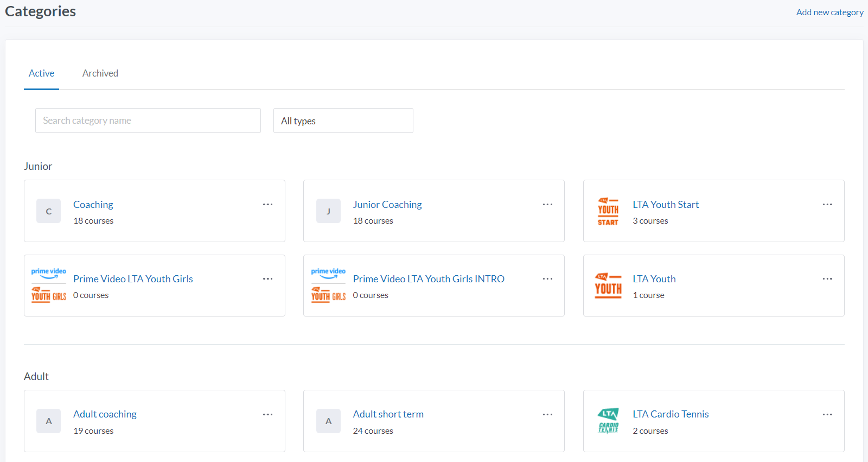Click the Youth Start logo thumbnail

(x=608, y=211)
